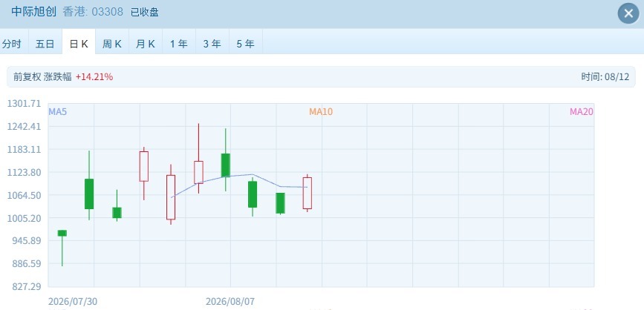This screenshot has width=644, height=310.
Task: Click the MA20 legend label
Action: [581, 111]
